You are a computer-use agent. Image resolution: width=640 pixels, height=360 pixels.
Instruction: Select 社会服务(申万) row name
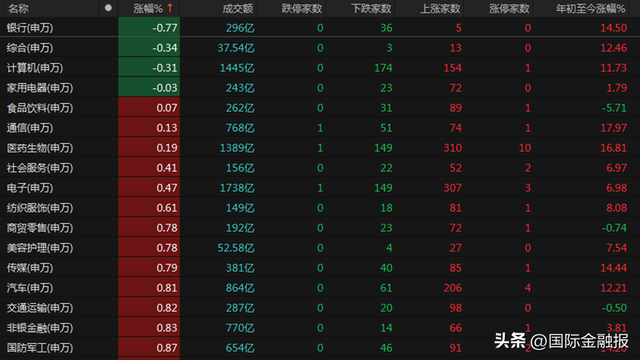[40, 168]
